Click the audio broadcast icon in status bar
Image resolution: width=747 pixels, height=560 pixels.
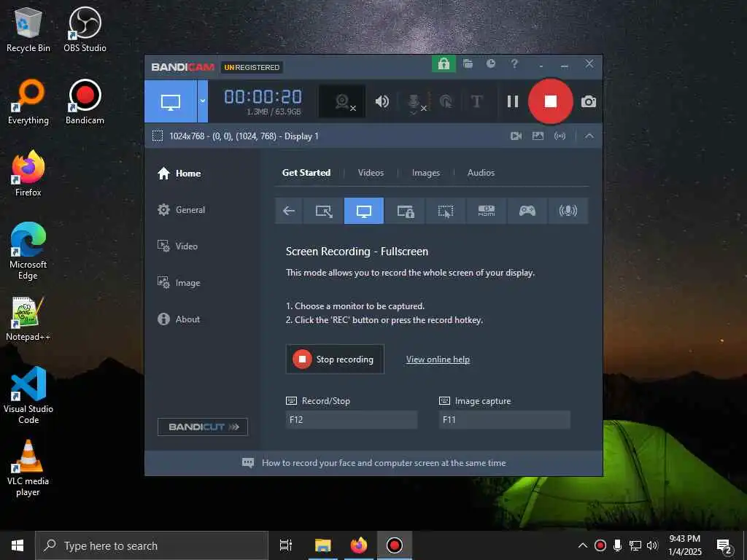(560, 136)
